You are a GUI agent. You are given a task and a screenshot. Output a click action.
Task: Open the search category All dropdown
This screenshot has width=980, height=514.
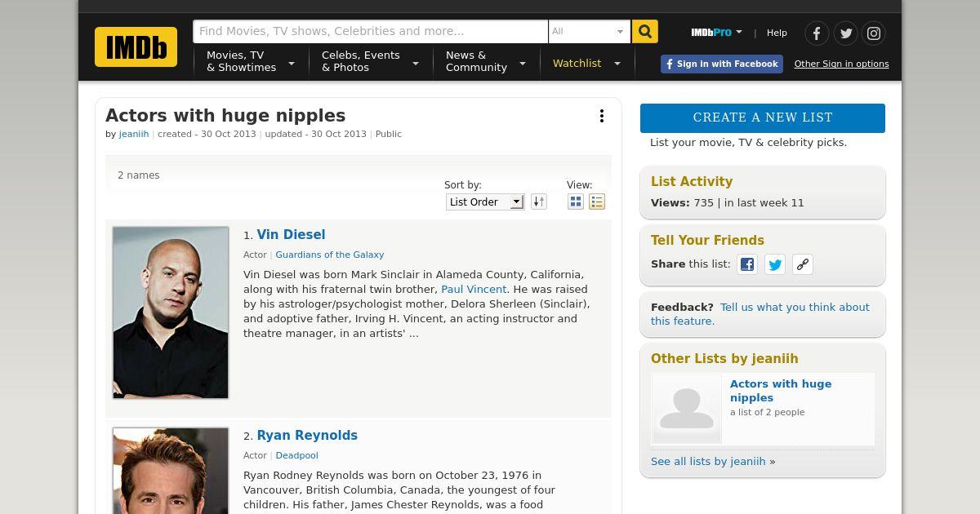point(589,32)
